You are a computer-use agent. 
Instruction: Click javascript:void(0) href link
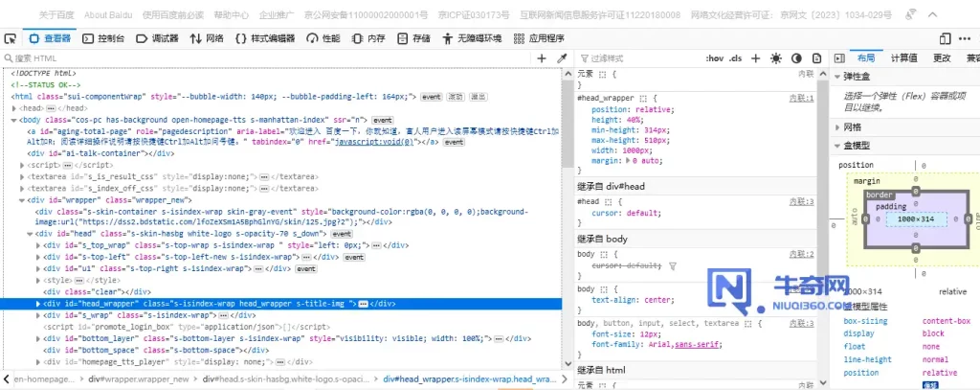pos(372,142)
